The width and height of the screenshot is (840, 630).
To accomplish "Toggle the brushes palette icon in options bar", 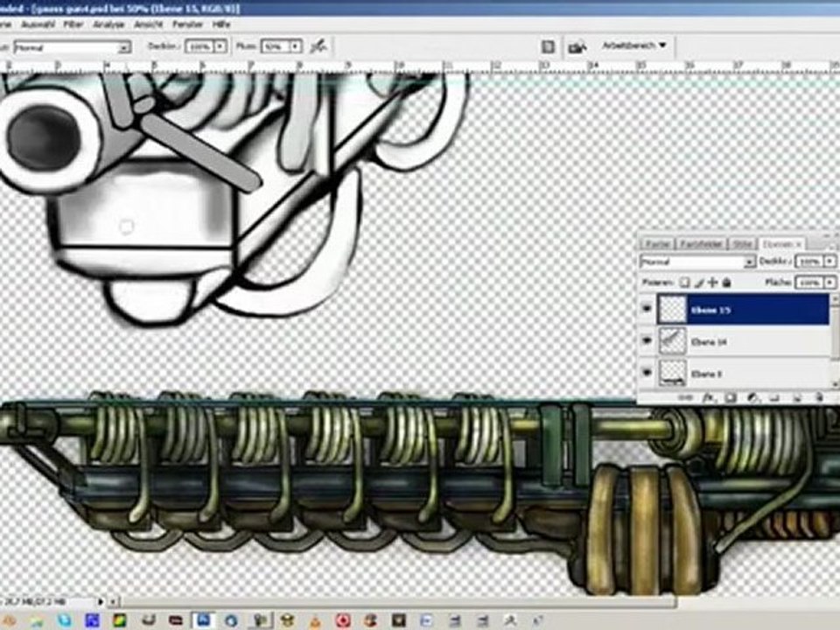I will pos(548,47).
